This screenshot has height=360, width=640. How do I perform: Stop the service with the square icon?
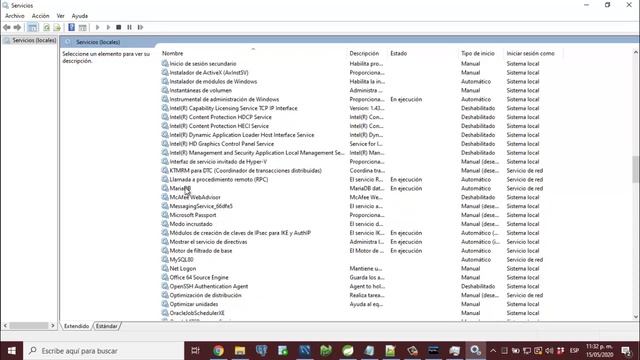click(x=119, y=27)
